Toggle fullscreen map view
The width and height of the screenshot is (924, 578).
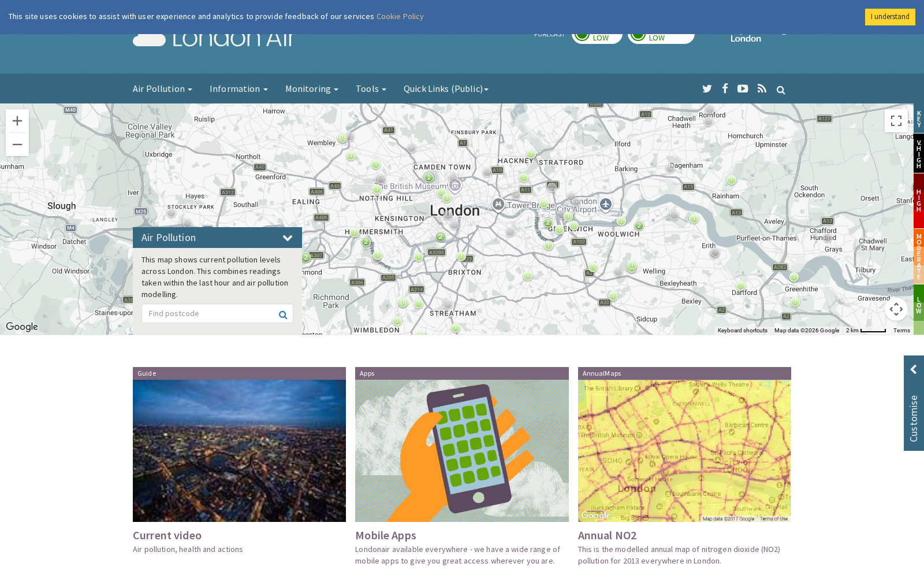click(x=896, y=121)
